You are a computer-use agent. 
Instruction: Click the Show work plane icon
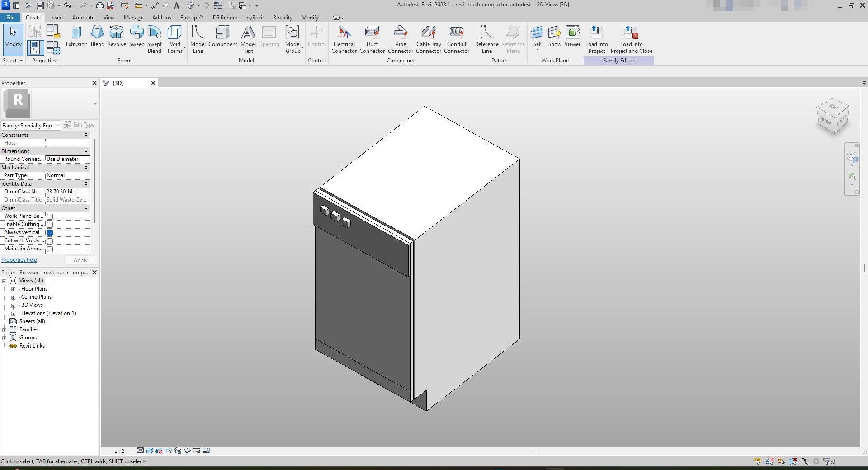[x=555, y=36]
